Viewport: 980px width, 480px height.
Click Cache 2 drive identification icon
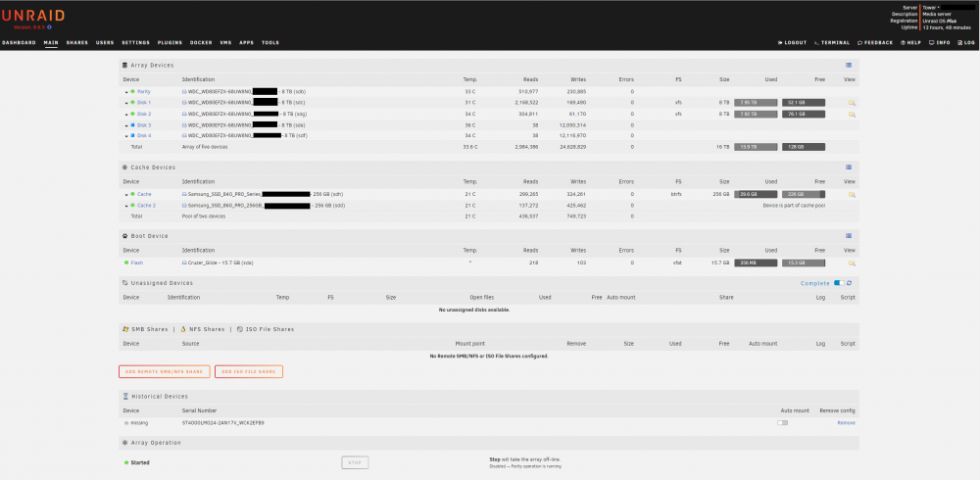pos(184,205)
